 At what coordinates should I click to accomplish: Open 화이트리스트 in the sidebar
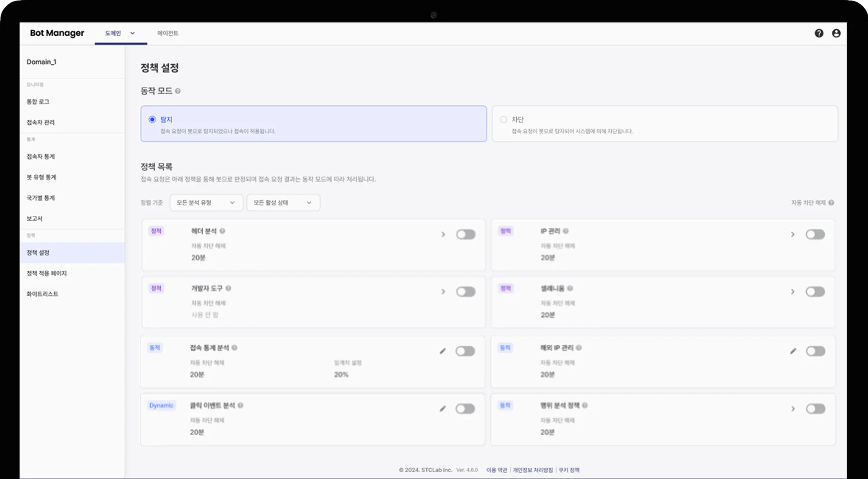coord(42,294)
